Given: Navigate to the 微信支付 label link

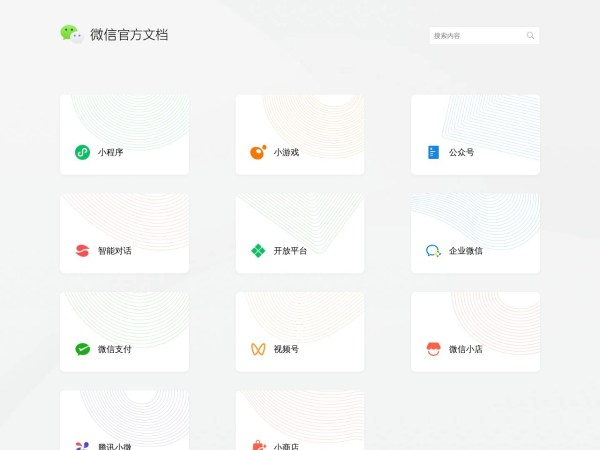Looking at the screenshot, I should point(114,349).
